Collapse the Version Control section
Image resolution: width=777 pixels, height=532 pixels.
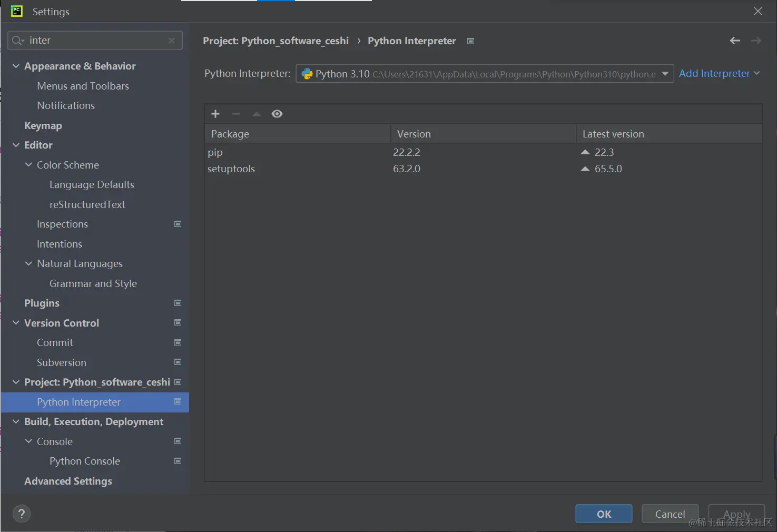(x=16, y=323)
